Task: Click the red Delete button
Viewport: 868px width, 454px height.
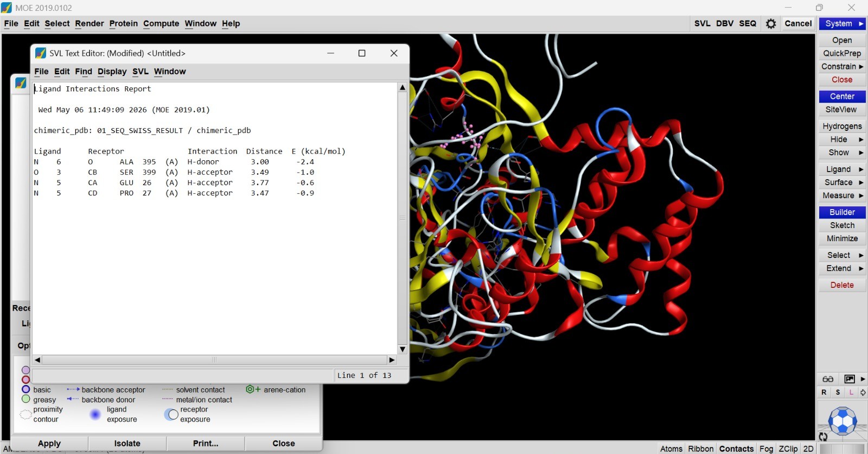Action: [x=843, y=285]
